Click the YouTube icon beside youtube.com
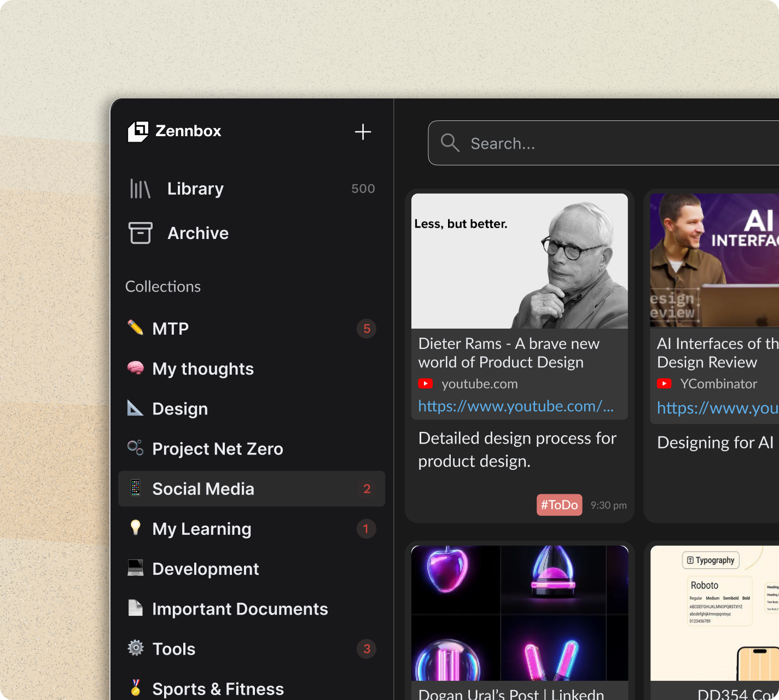The height and width of the screenshot is (700, 779). (x=426, y=384)
